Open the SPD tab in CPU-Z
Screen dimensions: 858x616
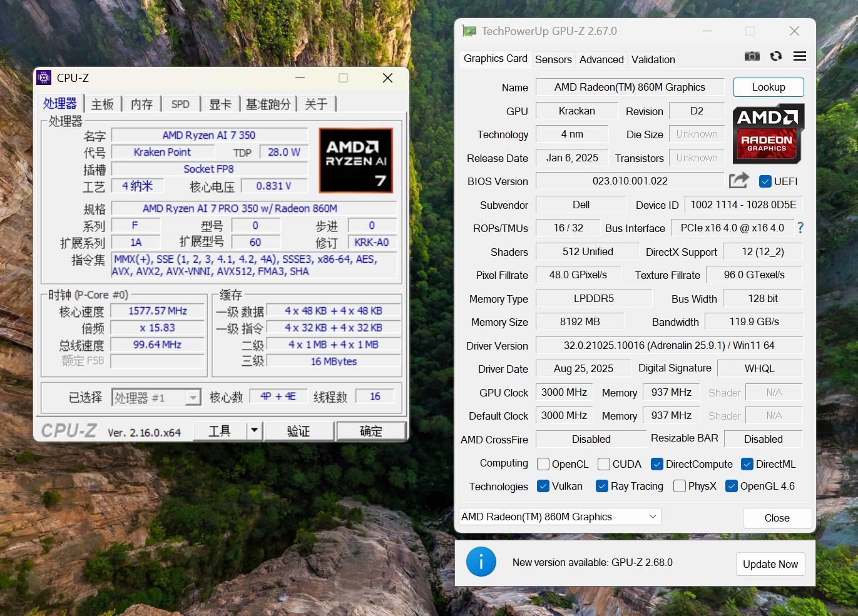pos(180,104)
